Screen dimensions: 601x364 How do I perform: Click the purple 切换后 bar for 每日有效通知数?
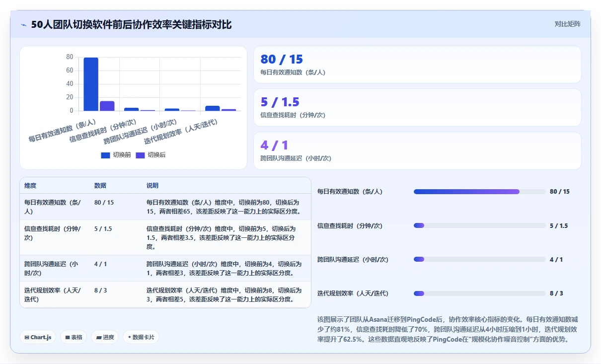[x=107, y=106]
